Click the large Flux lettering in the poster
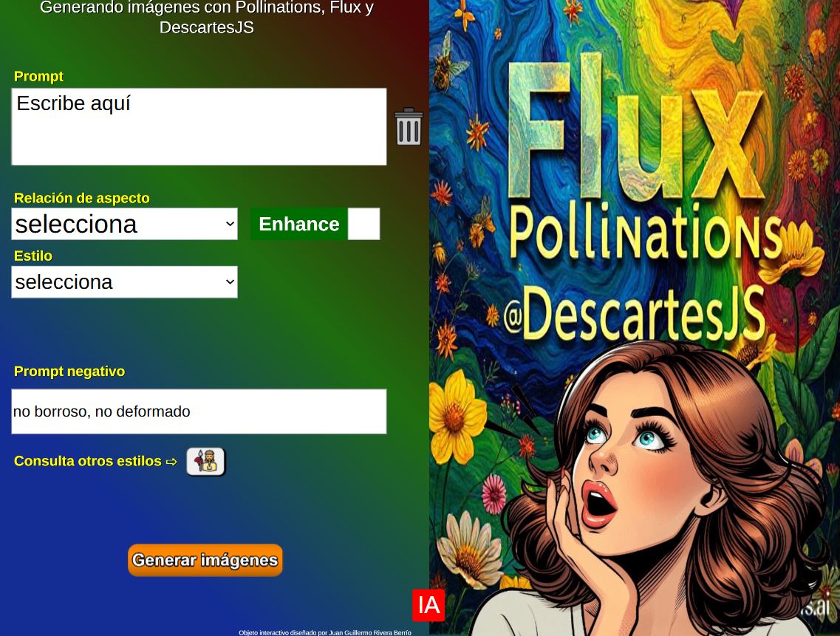Image resolution: width=840 pixels, height=636 pixels. pyautogui.click(x=635, y=130)
